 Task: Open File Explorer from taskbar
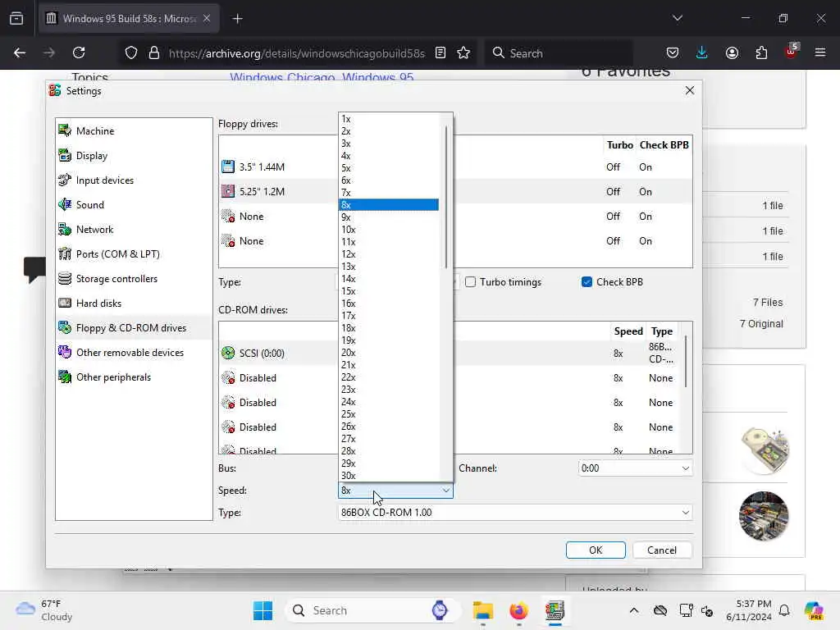coord(482,610)
